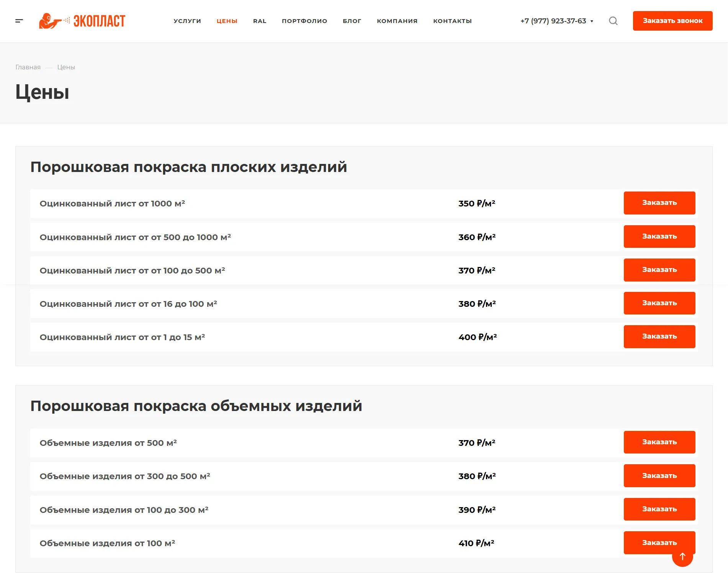Order volumetric items 100 to 300 м²
This screenshot has height=573, width=728.
tap(659, 509)
